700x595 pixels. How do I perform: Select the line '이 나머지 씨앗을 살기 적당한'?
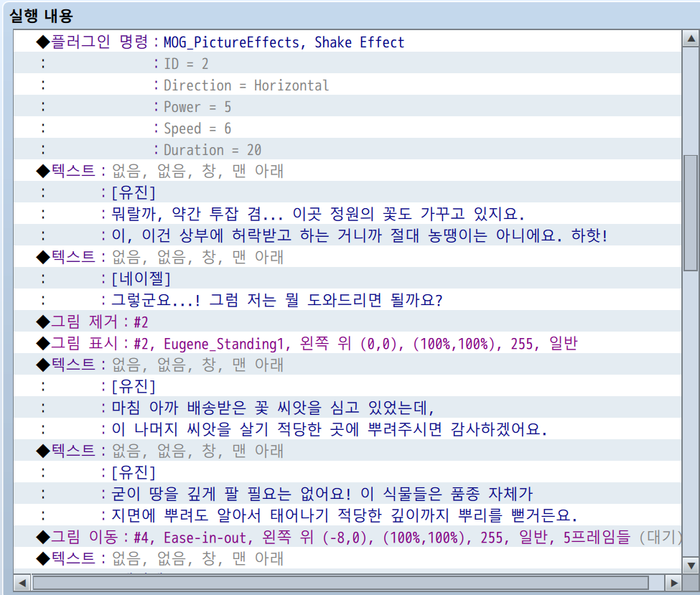coord(347,429)
